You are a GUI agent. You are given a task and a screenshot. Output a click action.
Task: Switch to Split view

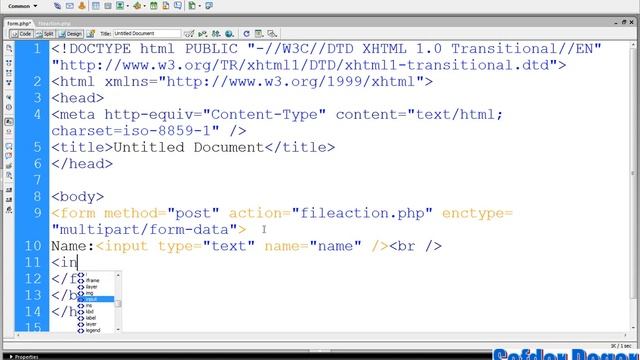pos(45,34)
